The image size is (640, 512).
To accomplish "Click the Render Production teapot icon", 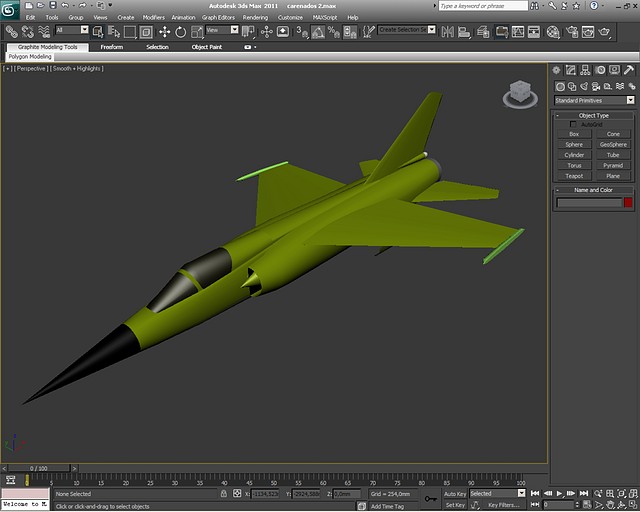I will pos(604,32).
